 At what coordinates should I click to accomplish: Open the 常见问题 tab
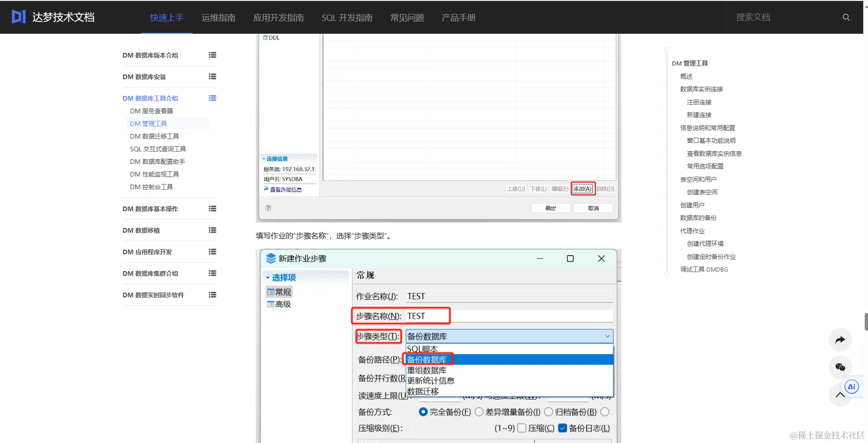[407, 17]
